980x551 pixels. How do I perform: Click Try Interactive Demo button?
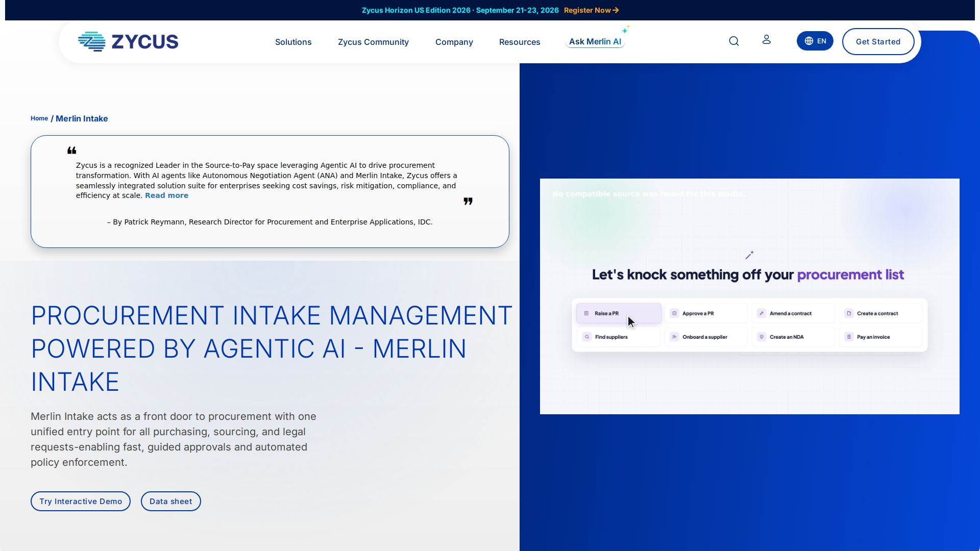pyautogui.click(x=81, y=502)
